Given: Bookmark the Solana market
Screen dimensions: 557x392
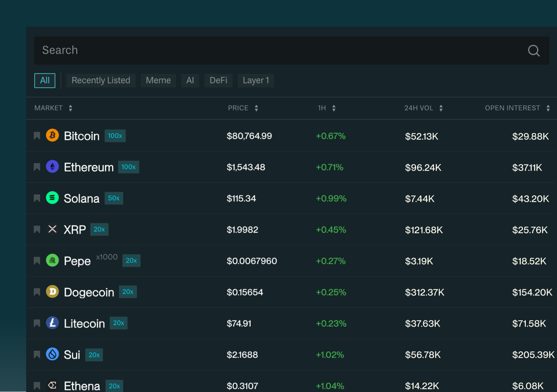Looking at the screenshot, I should (x=37, y=198).
